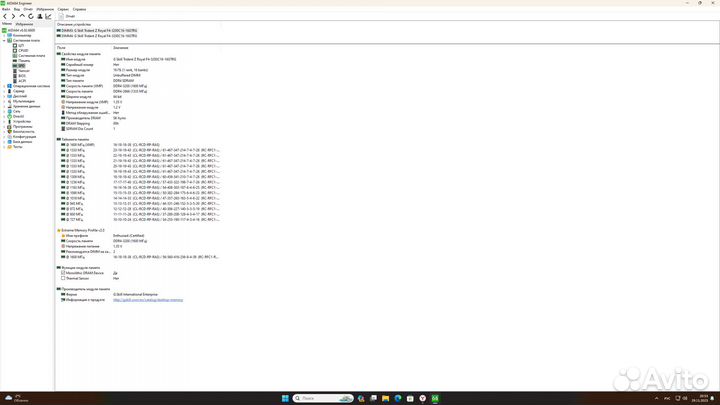Click the Сервер icon in the tree

(x=9, y=91)
